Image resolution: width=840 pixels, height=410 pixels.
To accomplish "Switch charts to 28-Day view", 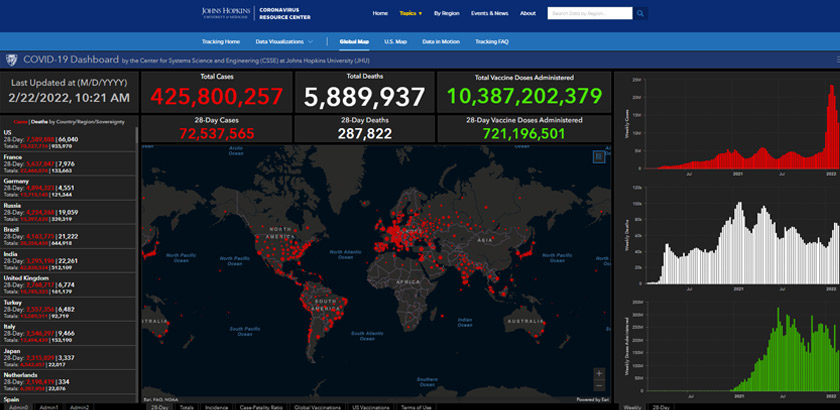I will click(x=663, y=407).
